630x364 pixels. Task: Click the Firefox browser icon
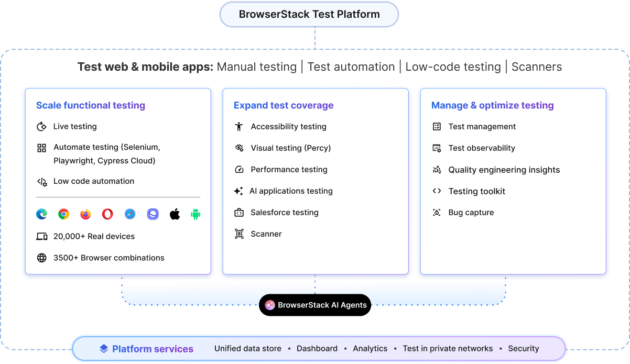[x=86, y=214]
